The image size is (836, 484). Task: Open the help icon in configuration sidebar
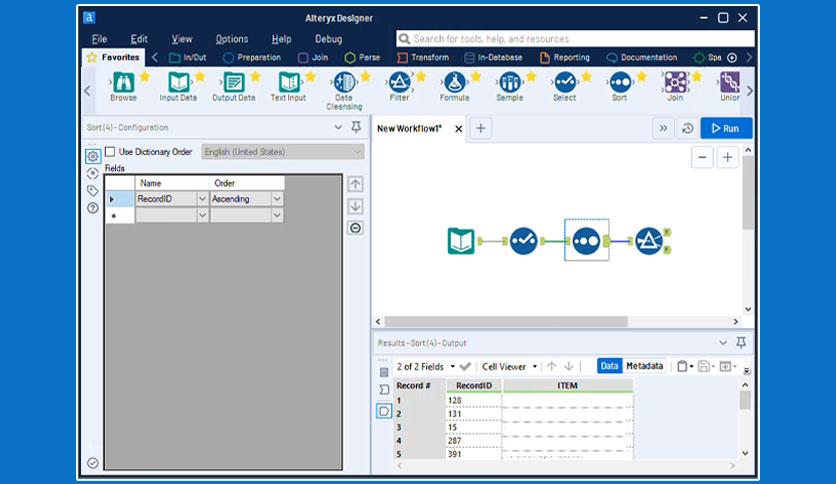click(93, 208)
